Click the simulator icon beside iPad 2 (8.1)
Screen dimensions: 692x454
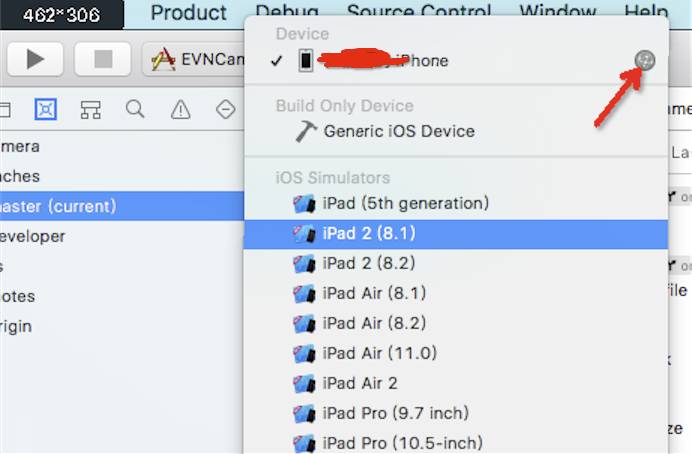(x=304, y=233)
